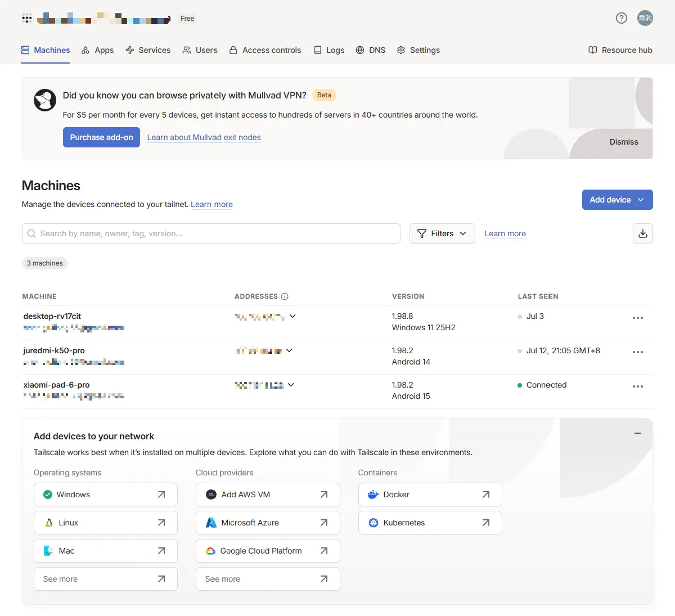This screenshot has height=616, width=675.
Task: Open the Apps tab
Action: click(98, 50)
